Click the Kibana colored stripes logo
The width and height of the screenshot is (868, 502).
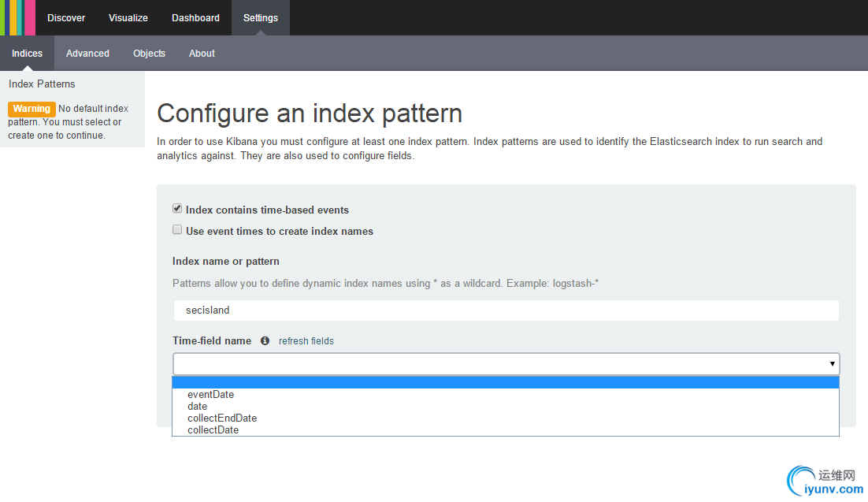(x=17, y=17)
